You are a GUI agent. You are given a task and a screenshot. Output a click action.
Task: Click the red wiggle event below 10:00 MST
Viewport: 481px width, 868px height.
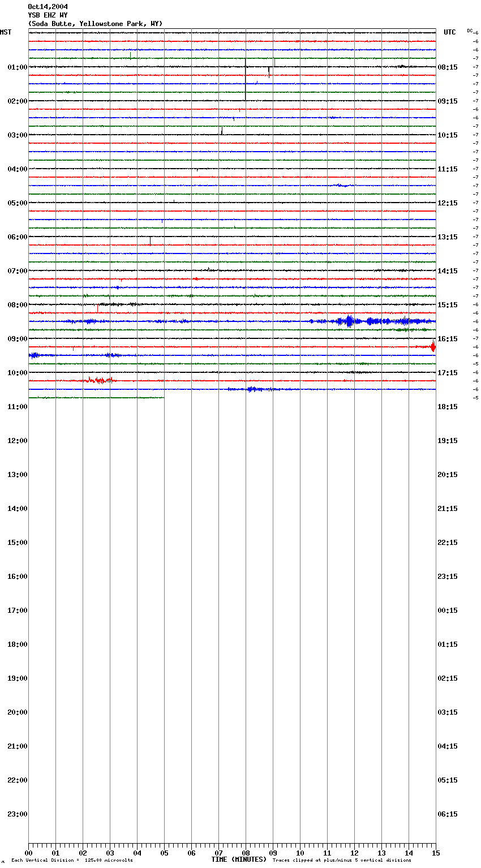(x=100, y=380)
